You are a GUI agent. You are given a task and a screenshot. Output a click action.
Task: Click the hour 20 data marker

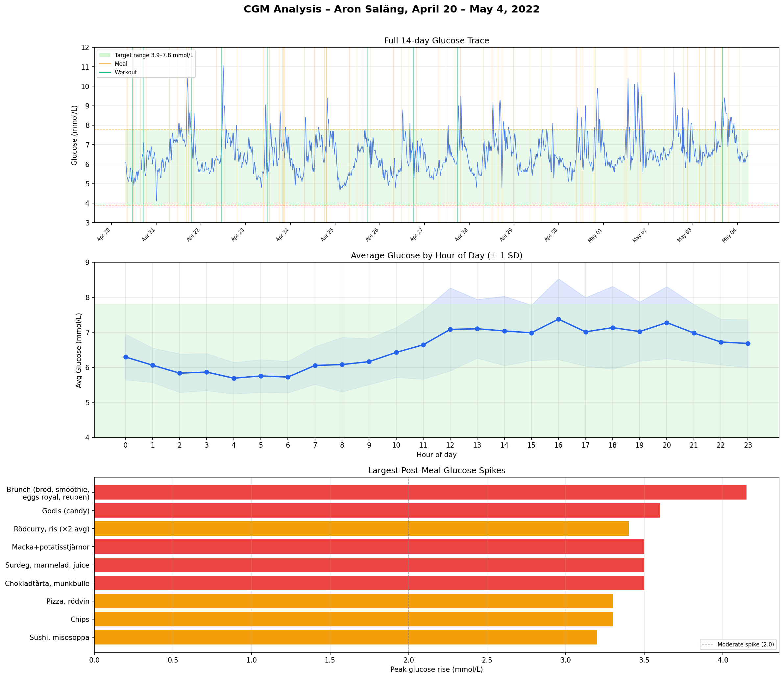point(667,323)
